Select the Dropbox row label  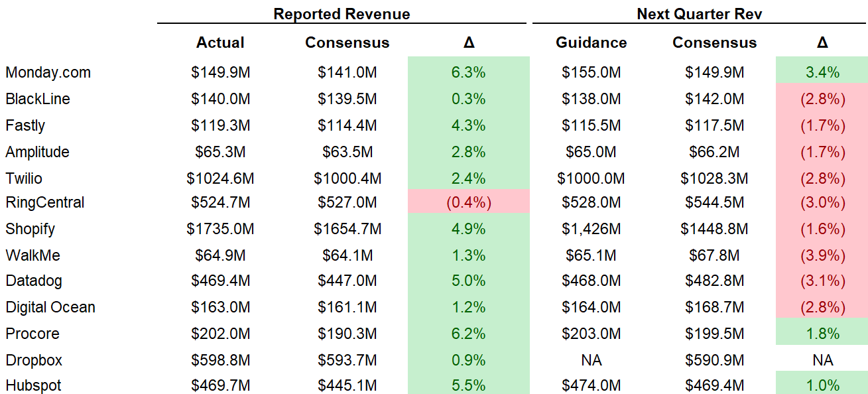pos(34,360)
